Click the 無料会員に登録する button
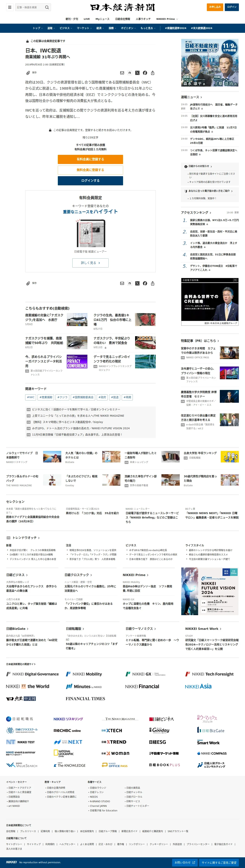The height and width of the screenshot is (868, 245). 90,170
